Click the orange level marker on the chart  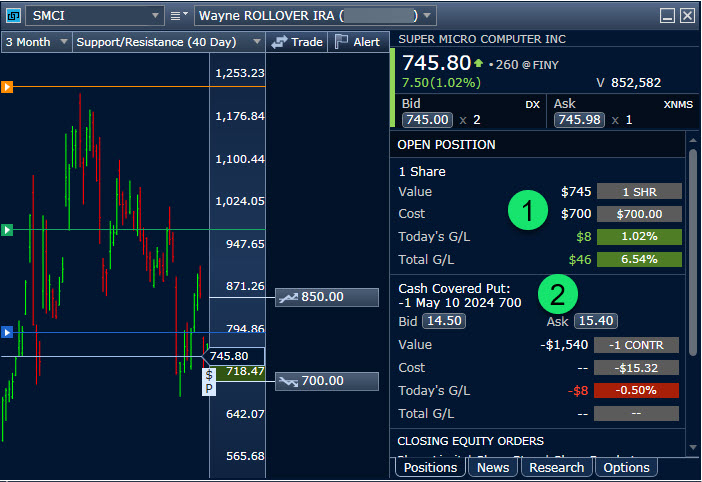pyautogui.click(x=7, y=87)
